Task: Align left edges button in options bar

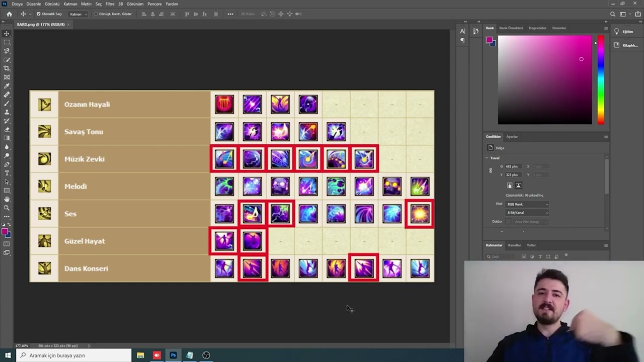Action: tap(144, 14)
